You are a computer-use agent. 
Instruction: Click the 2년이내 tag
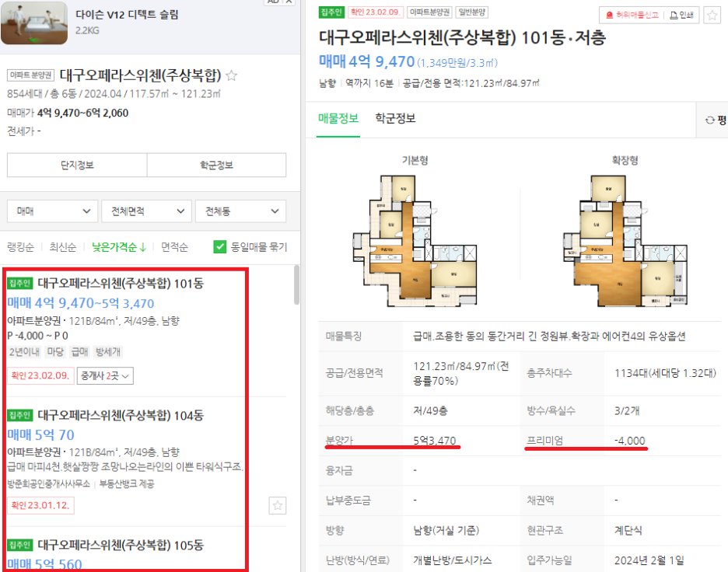pyautogui.click(x=24, y=352)
